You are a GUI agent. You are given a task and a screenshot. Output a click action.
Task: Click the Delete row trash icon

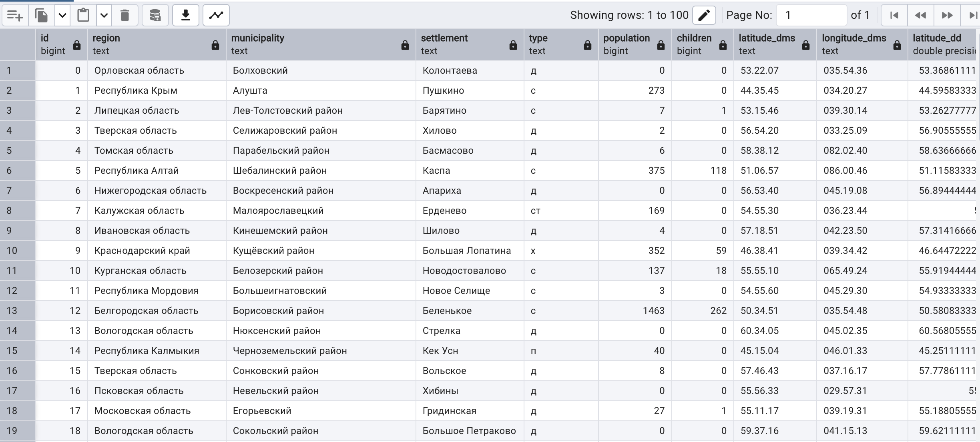[x=125, y=16]
